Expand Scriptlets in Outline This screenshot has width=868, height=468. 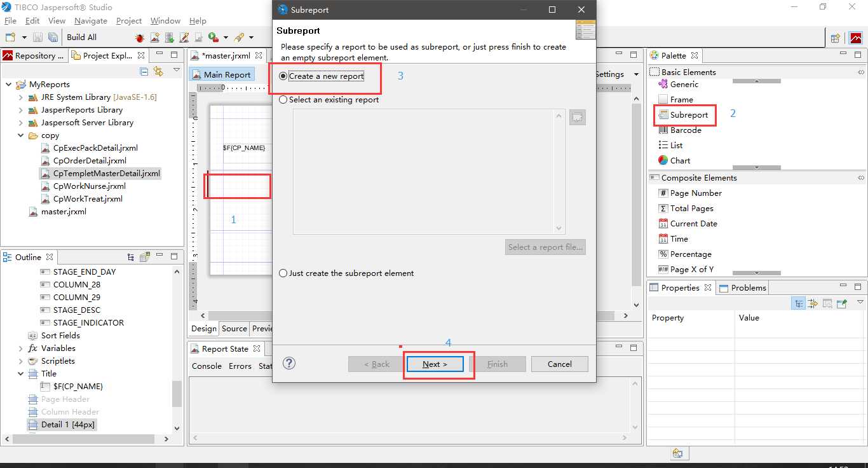(x=21, y=361)
